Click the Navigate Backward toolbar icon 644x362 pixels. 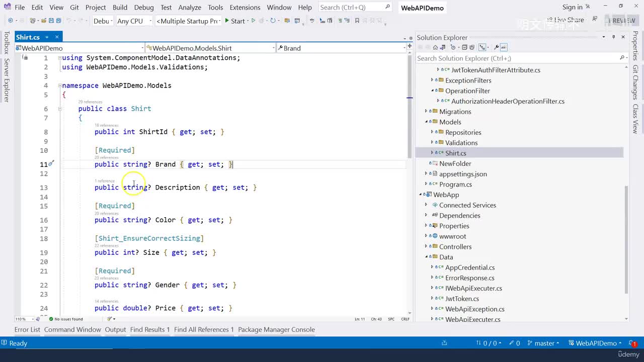pyautogui.click(x=10, y=21)
